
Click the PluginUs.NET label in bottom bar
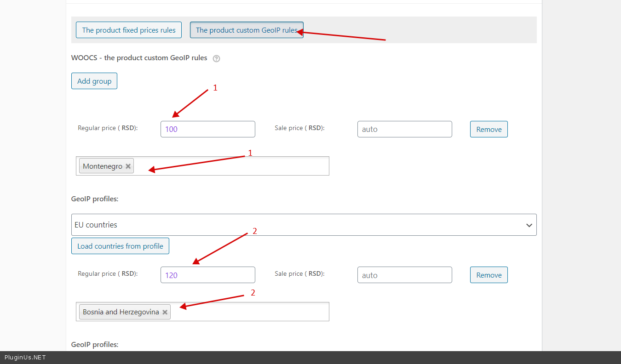(x=25, y=358)
